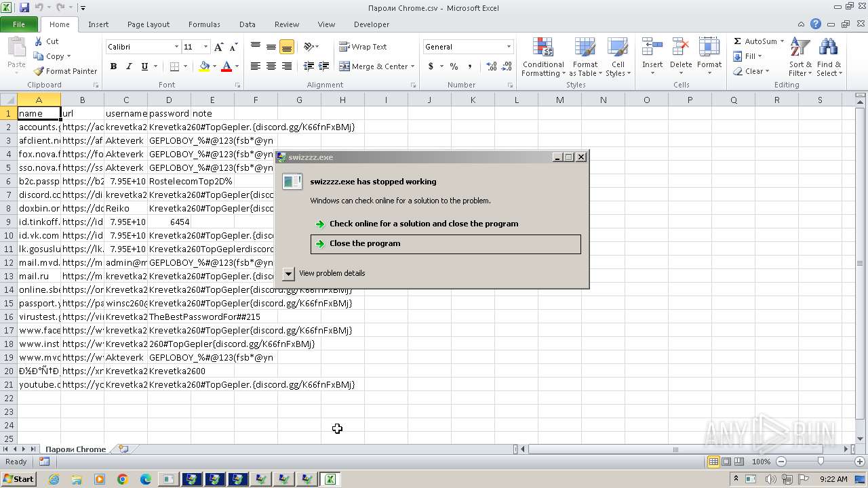Click the Cut scissors icon
This screenshot has width=868, height=488.
pos(39,41)
